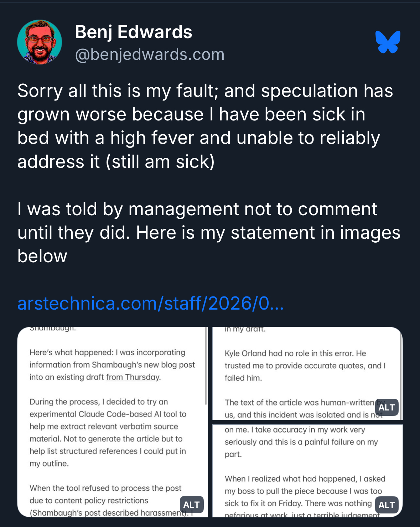
Task: Show ALT text on the bottom-right image
Action: click(x=387, y=505)
